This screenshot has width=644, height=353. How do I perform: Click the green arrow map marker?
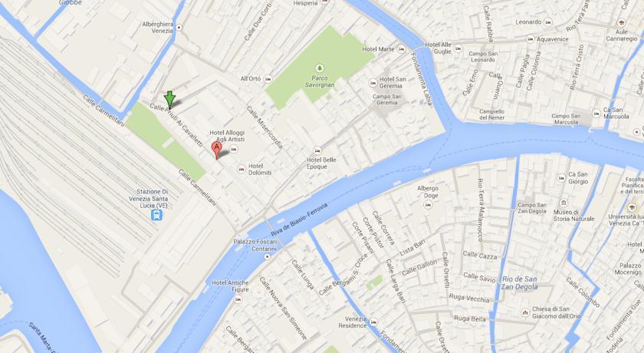(169, 100)
